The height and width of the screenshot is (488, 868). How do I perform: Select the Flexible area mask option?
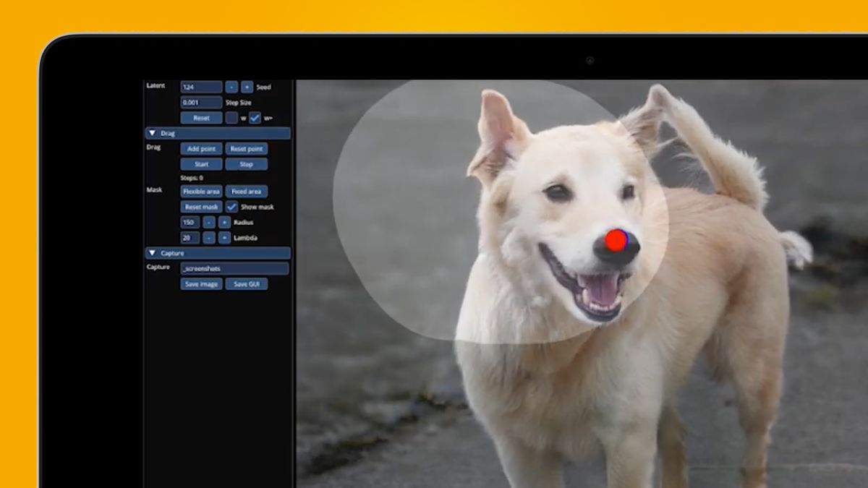(x=201, y=192)
